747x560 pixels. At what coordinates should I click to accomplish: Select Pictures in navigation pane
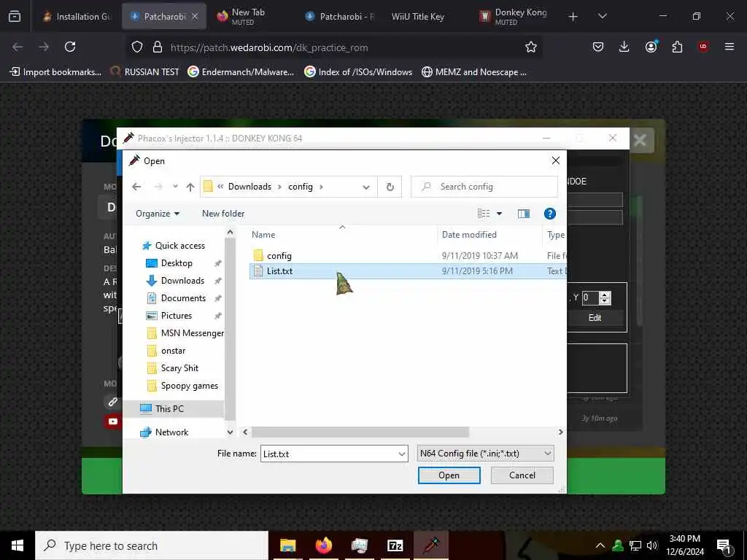click(177, 316)
